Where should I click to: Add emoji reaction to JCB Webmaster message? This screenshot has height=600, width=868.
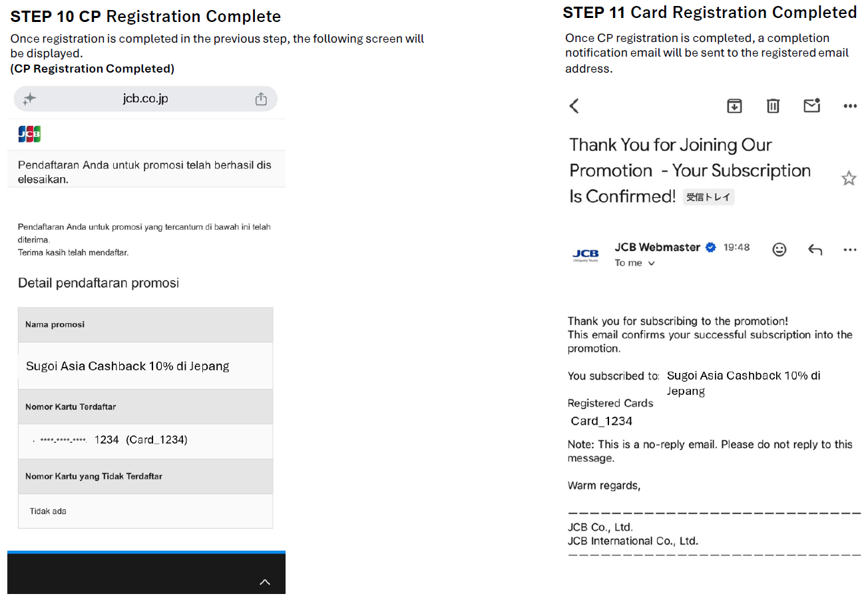coord(779,249)
